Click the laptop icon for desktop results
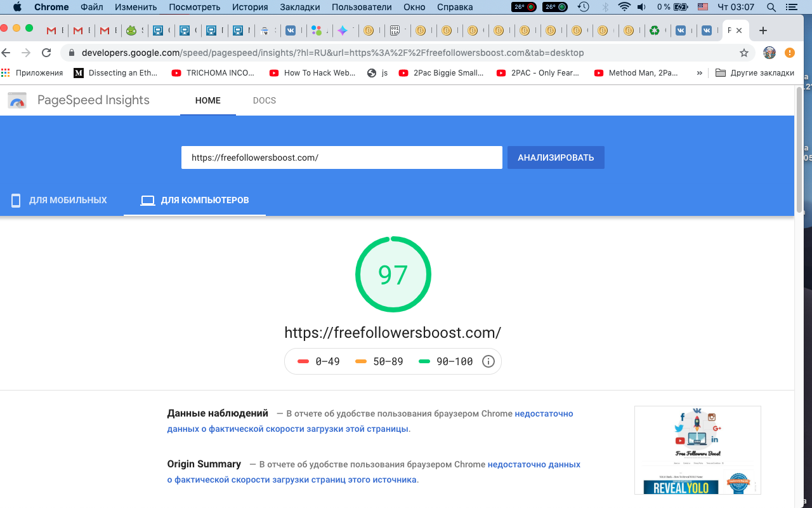Image resolution: width=812 pixels, height=508 pixels. (x=148, y=201)
